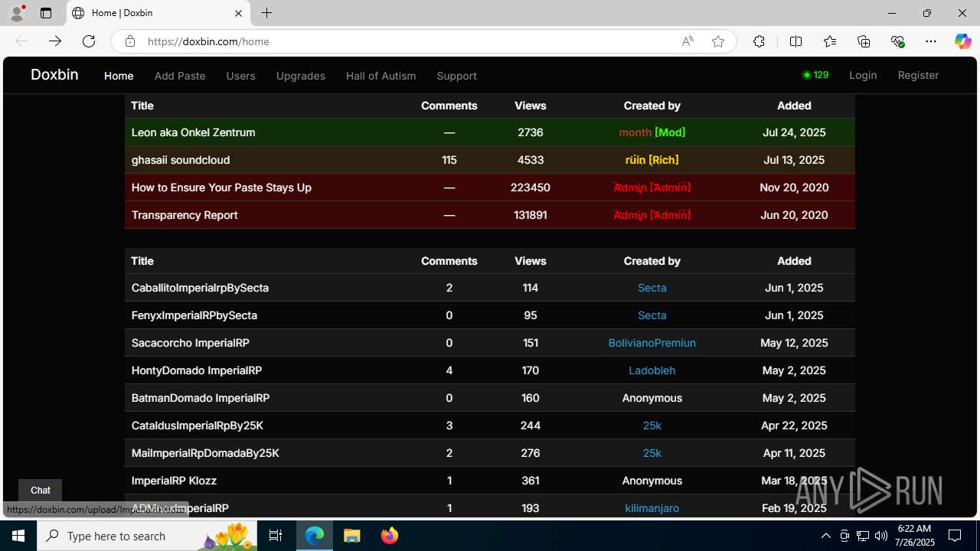
Task: Click Secta in the FenyxImperialRPbySecta row
Action: 652,315
